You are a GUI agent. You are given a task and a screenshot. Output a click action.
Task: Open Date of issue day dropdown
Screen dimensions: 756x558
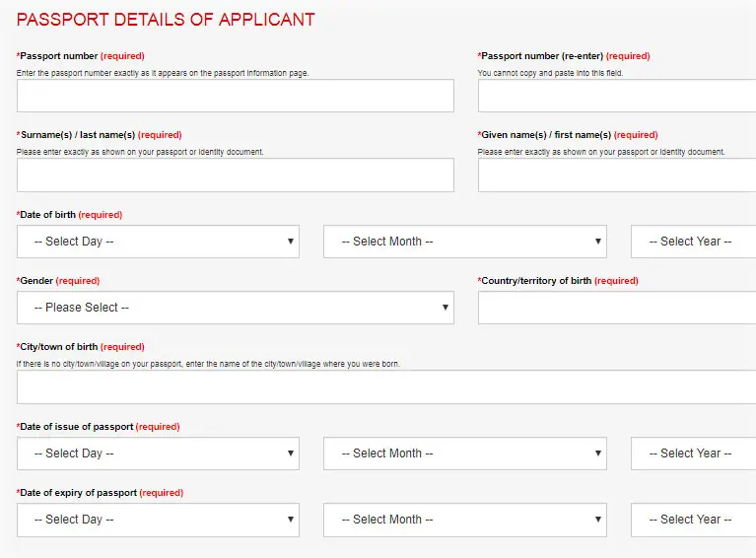[x=158, y=453]
